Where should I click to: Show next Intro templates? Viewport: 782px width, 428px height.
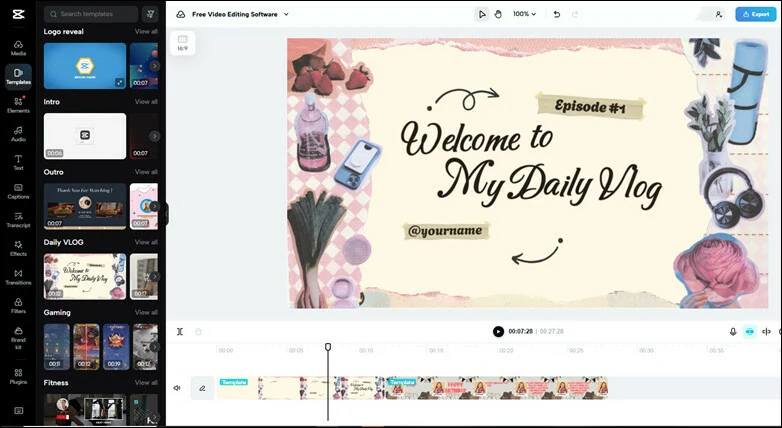pyautogui.click(x=155, y=136)
